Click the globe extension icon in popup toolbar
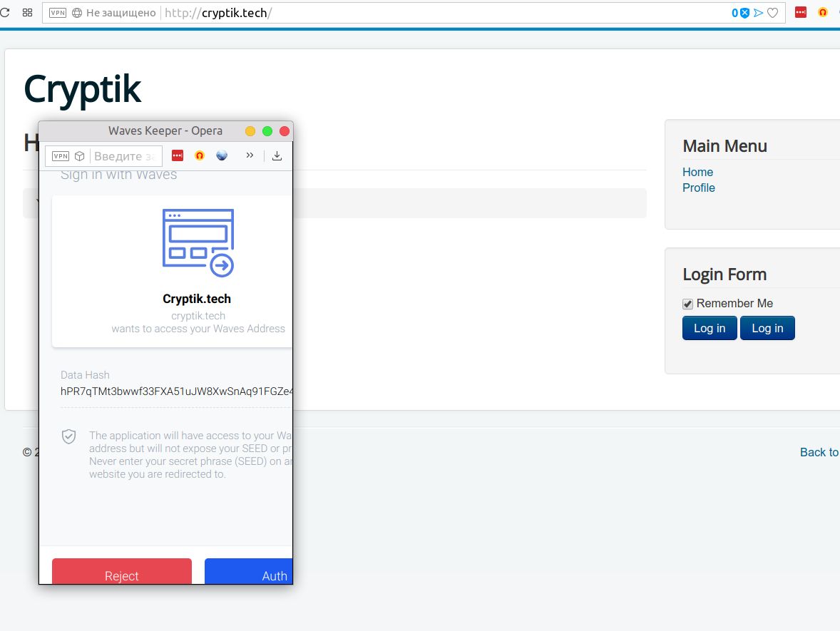Screen dimensions: 840x631 (222, 155)
